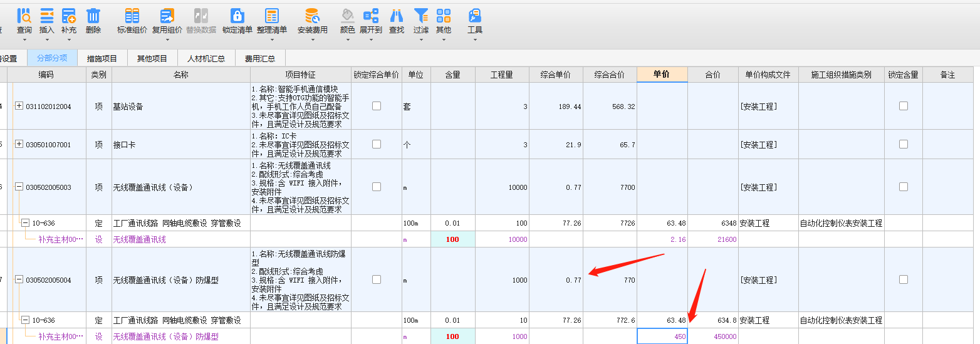This screenshot has height=344, width=980.
Task: Click the 过滤 filter icon
Action: point(421,16)
